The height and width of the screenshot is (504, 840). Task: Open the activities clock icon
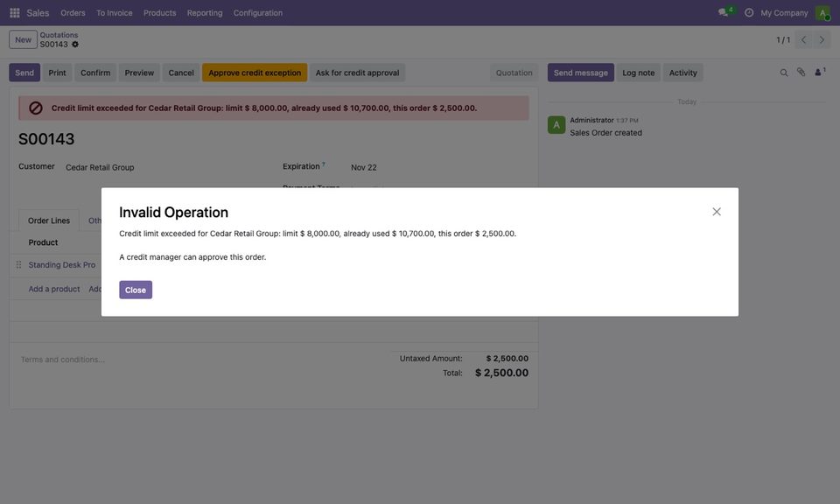click(748, 12)
